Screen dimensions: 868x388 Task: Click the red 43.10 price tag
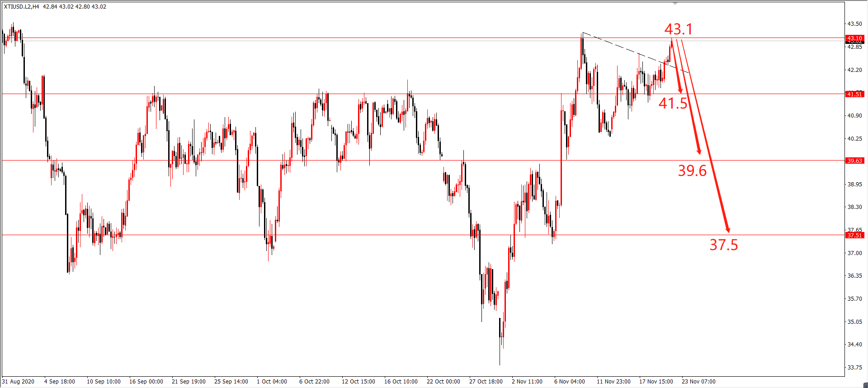(854, 38)
